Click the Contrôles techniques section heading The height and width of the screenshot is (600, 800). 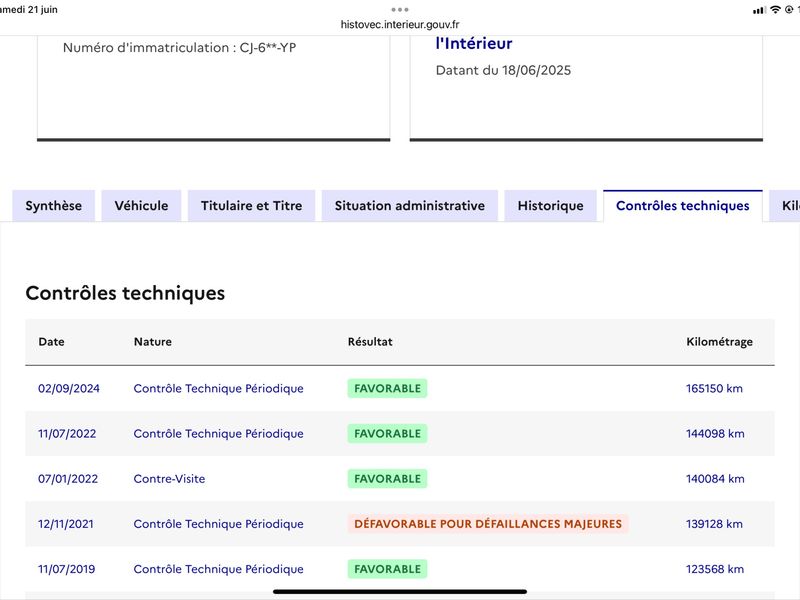click(x=125, y=293)
